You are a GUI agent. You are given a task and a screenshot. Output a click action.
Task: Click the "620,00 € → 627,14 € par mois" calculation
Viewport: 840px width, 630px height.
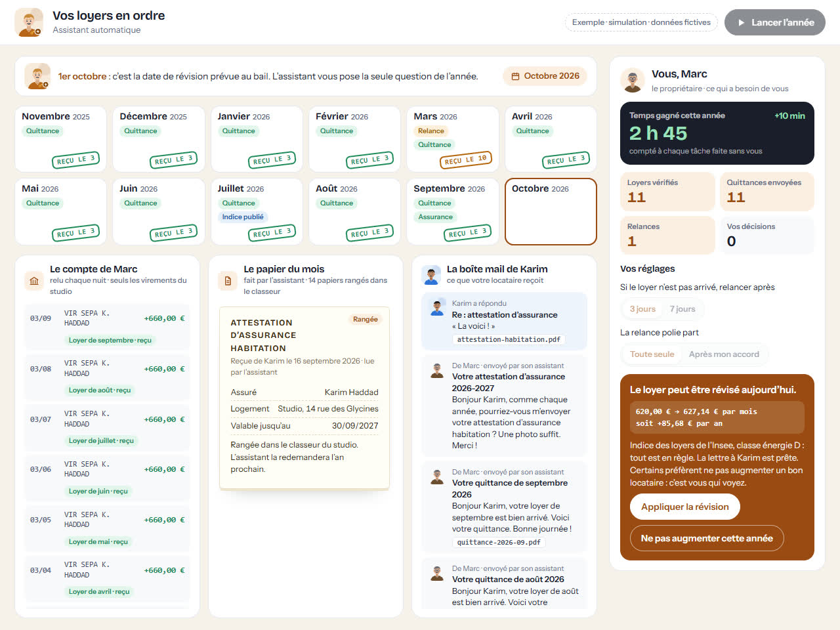696,412
